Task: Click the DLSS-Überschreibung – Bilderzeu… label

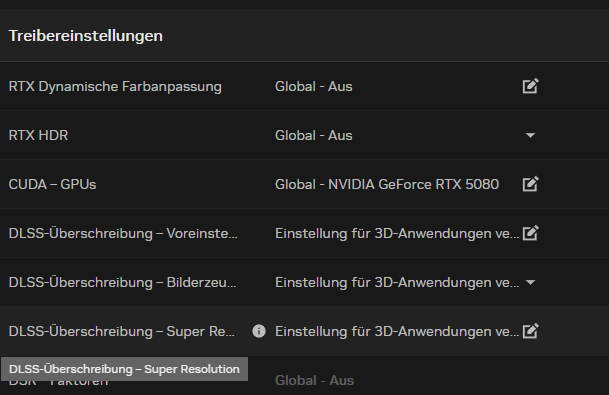Action: 122,282
